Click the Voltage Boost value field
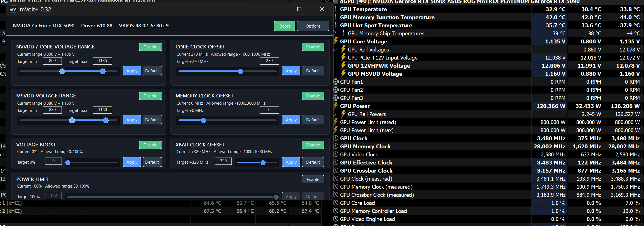This screenshot has width=644, height=226. [53, 161]
